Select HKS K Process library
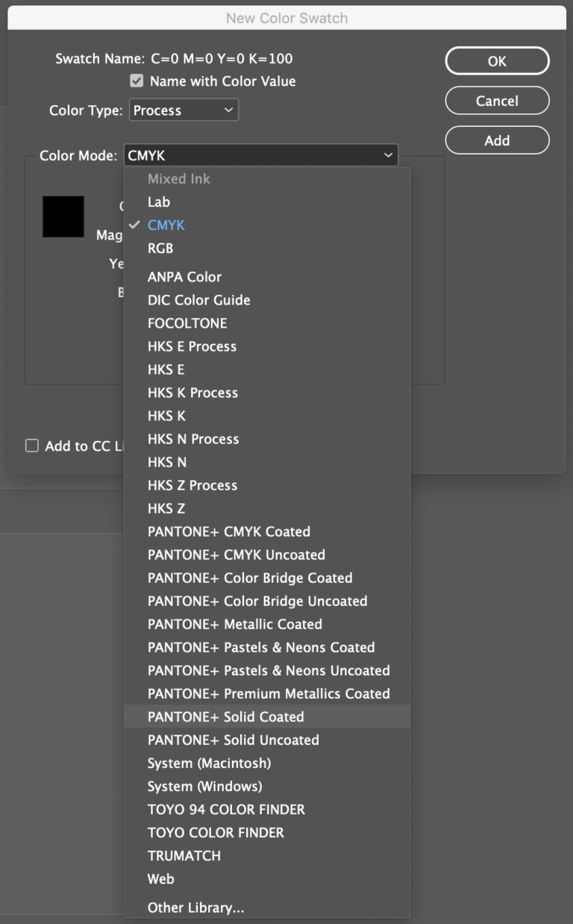 click(x=192, y=393)
